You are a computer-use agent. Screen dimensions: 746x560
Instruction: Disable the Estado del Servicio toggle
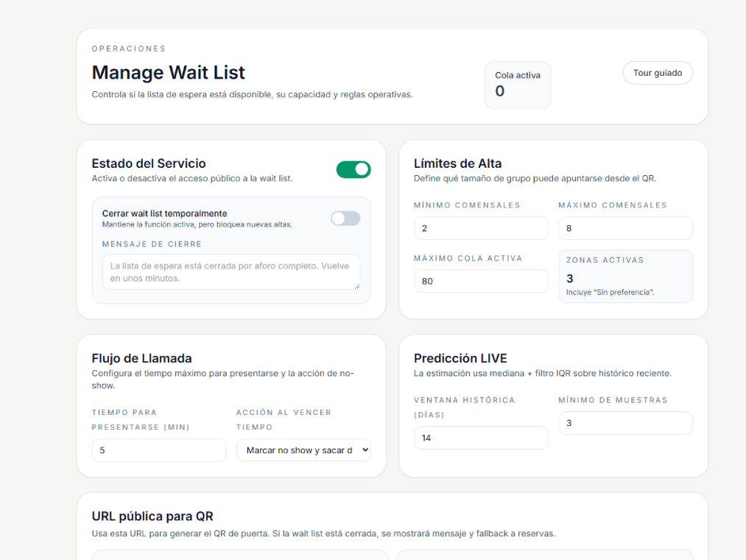click(353, 170)
